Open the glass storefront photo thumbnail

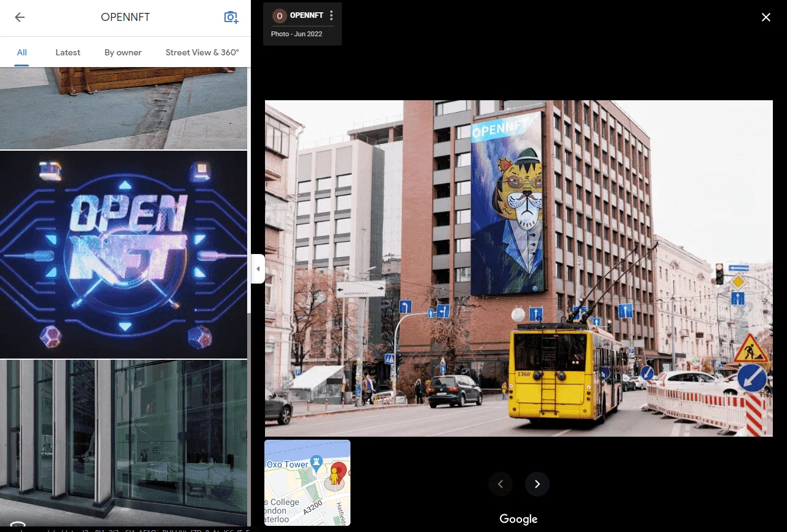coord(124,443)
